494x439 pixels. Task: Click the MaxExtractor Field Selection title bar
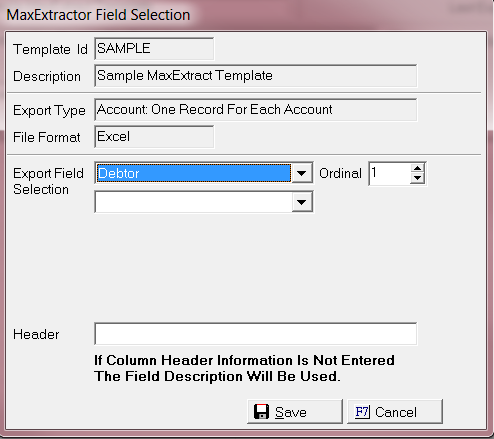click(247, 15)
